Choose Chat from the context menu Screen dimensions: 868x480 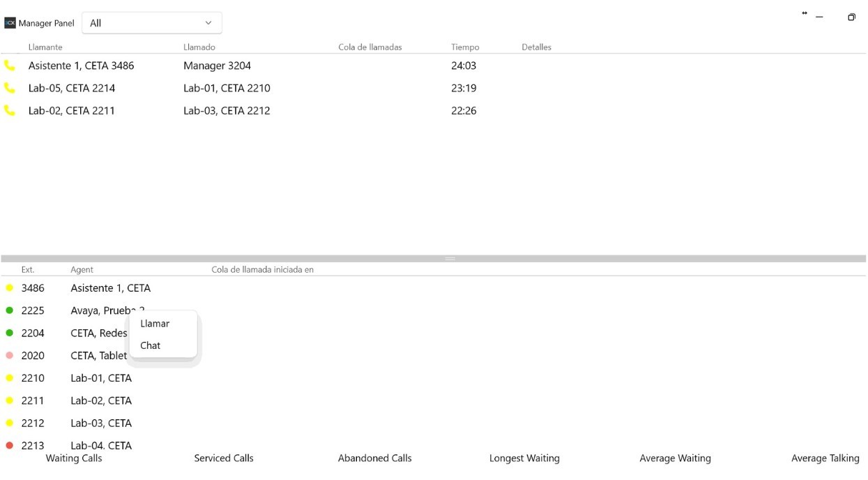tap(151, 345)
